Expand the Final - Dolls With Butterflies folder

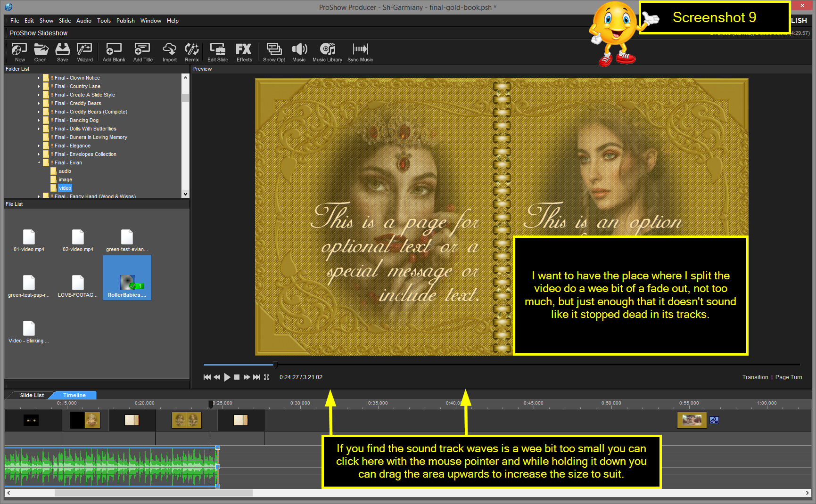(x=39, y=129)
